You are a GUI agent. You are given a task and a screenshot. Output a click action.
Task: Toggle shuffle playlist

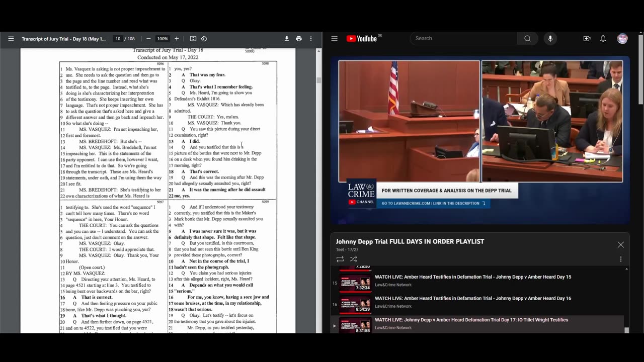coord(354,259)
